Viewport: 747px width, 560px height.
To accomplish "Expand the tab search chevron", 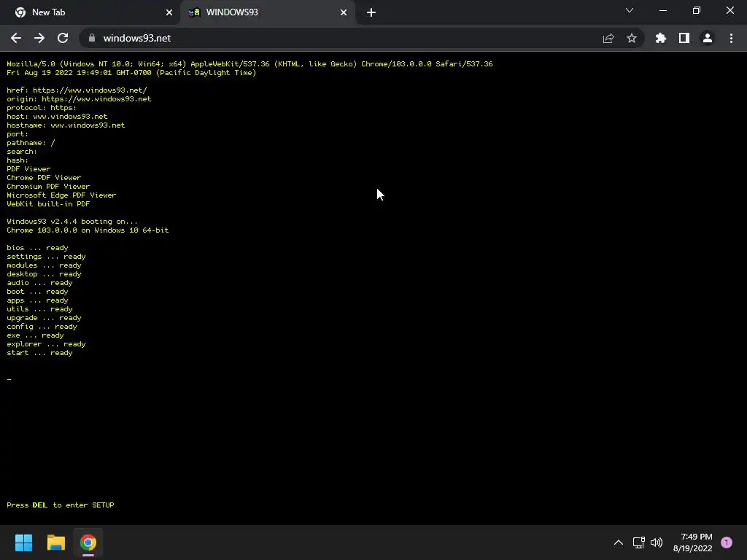I will [x=630, y=10].
